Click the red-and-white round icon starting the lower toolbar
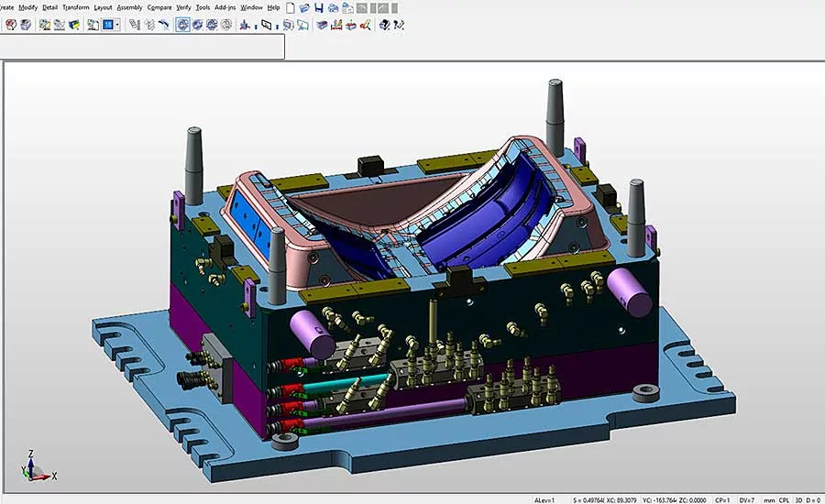 pos(11,25)
